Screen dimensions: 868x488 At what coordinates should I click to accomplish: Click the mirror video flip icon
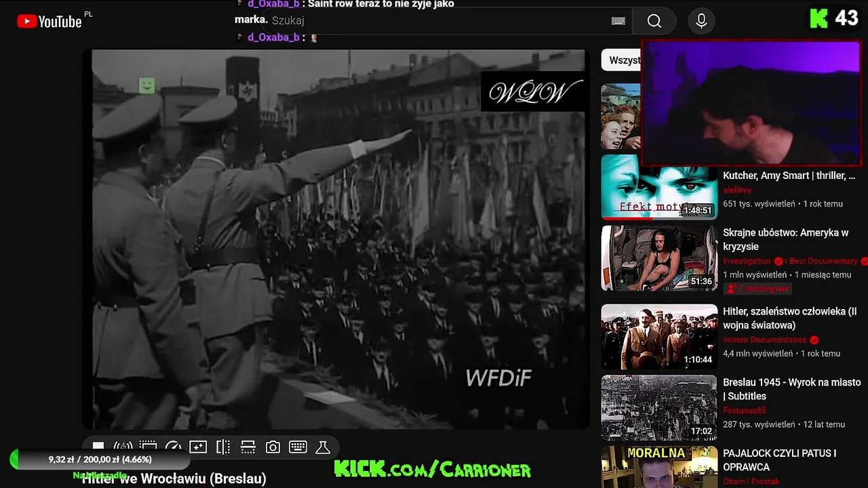(223, 447)
